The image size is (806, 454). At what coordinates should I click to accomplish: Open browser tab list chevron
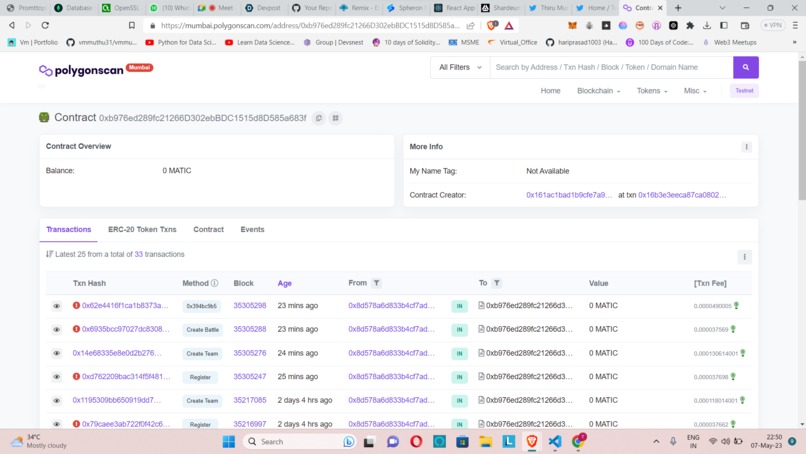pyautogui.click(x=722, y=8)
